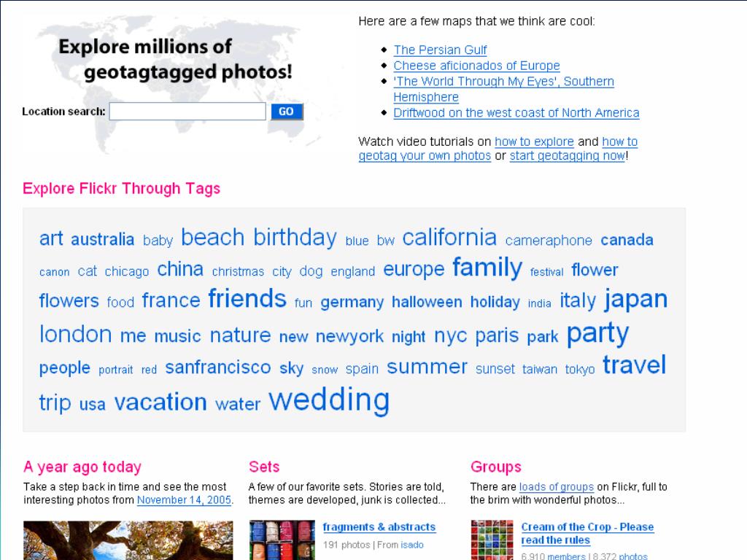Browse the 'italy' tag

pyautogui.click(x=578, y=300)
